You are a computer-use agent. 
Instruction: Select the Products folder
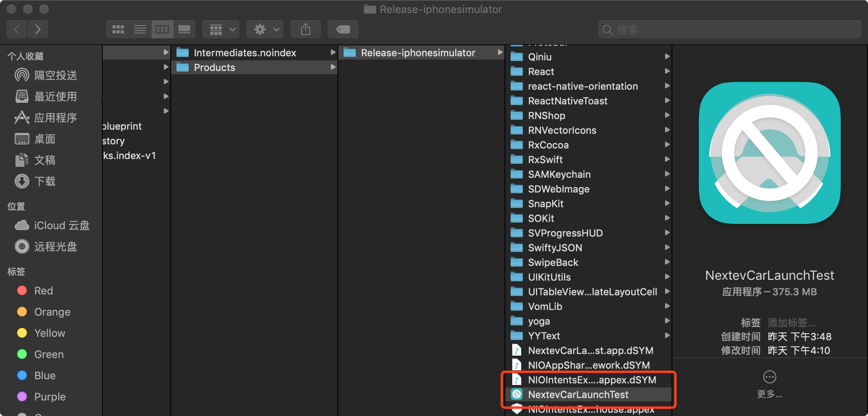pos(214,67)
